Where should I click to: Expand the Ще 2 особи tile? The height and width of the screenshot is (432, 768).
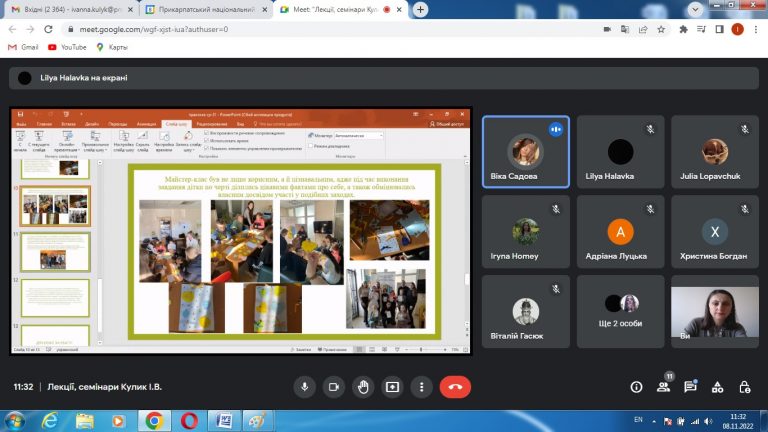pyautogui.click(x=620, y=312)
